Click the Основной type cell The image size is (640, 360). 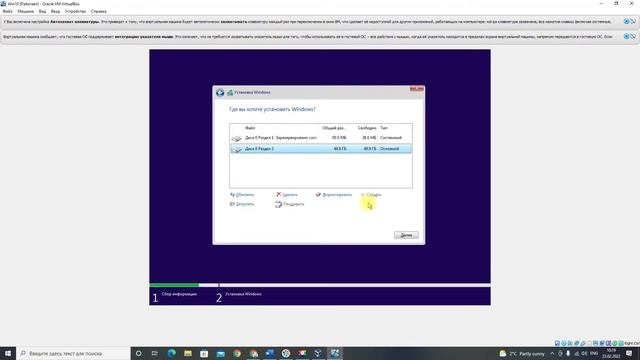pyautogui.click(x=389, y=149)
